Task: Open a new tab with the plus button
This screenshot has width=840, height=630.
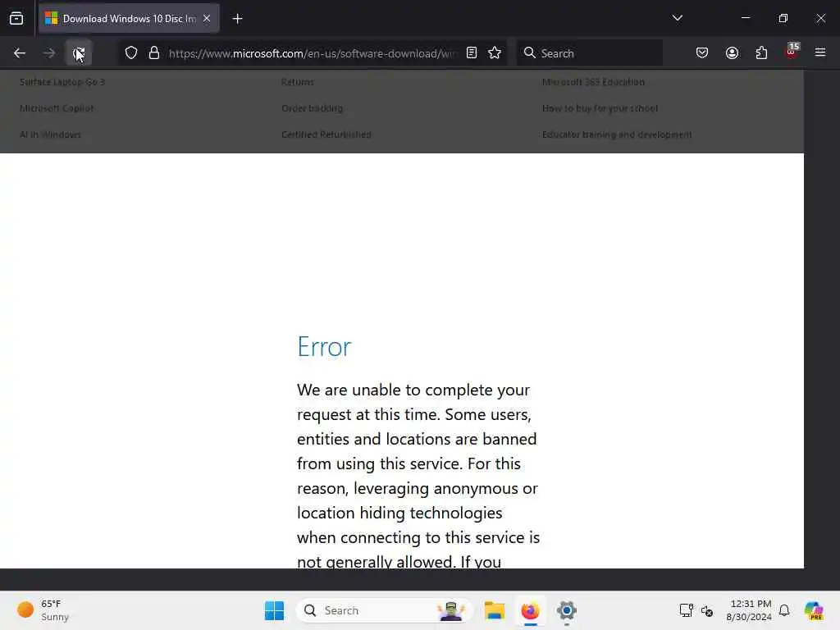Action: click(237, 19)
